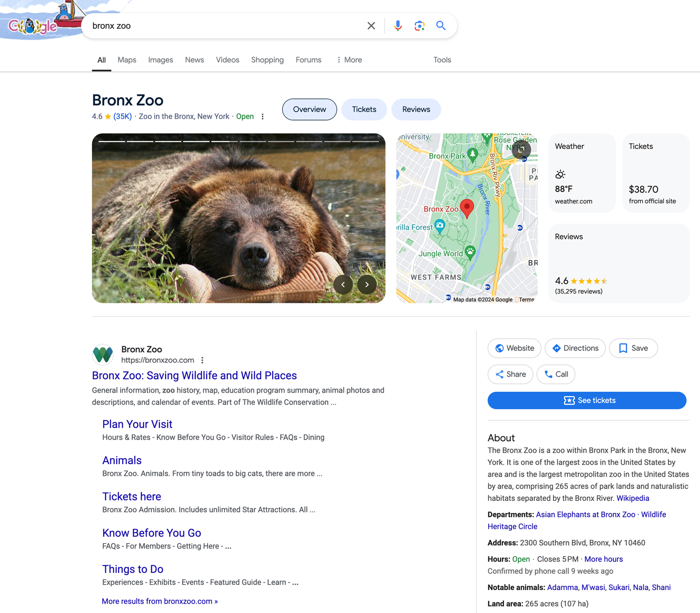
Task: Save the Bronx Zoo place
Action: click(633, 348)
